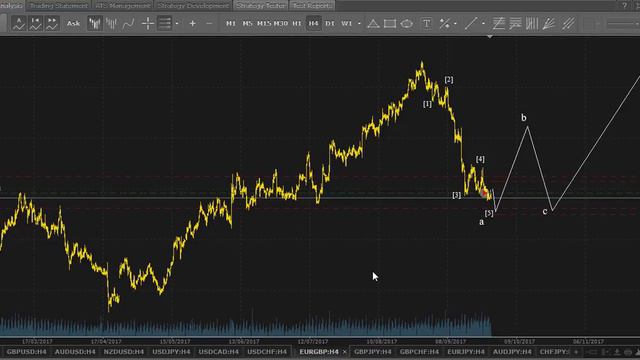Viewport: 640px width, 360px height.
Task: Select the triangle drawing tool
Action: (x=373, y=23)
